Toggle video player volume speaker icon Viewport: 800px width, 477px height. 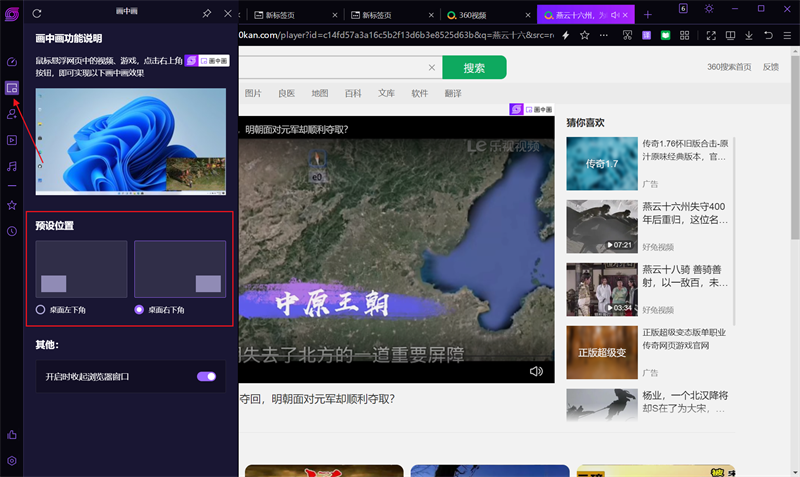click(x=536, y=371)
